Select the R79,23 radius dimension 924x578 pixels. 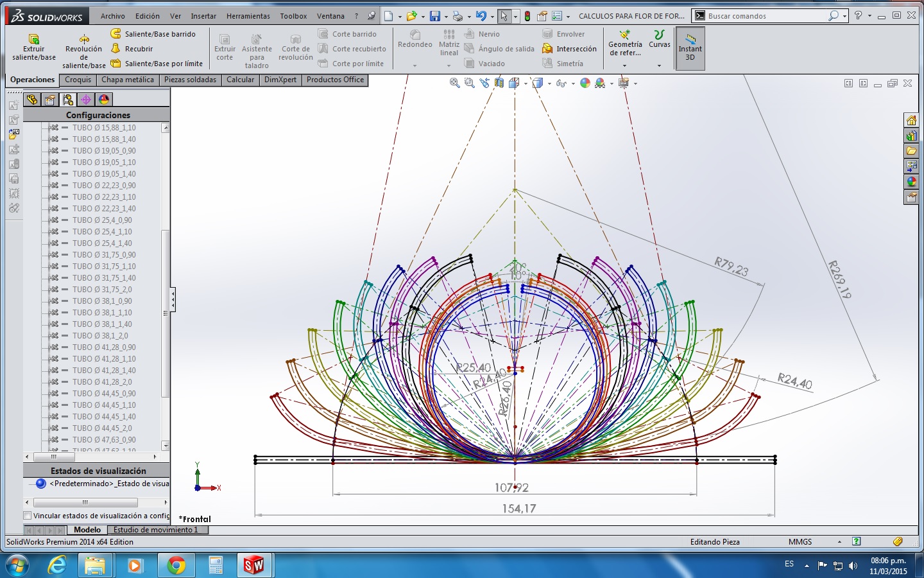click(x=732, y=267)
